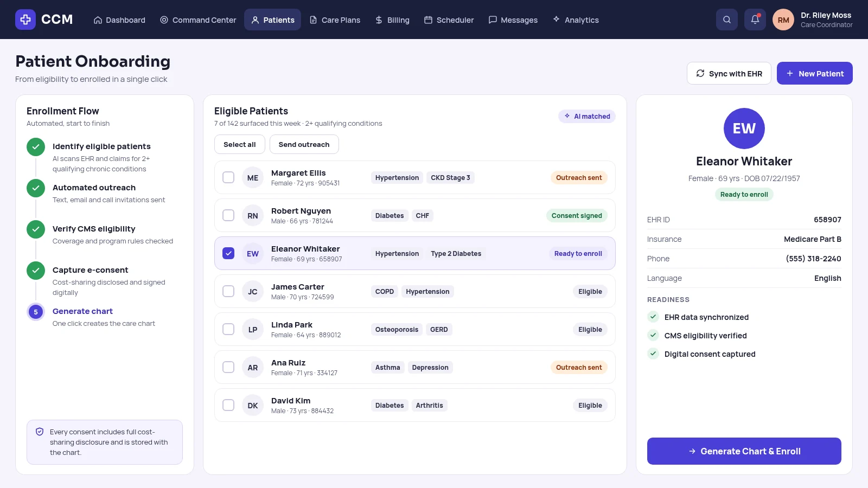Click New Patient button
The image size is (868, 488).
click(815, 73)
